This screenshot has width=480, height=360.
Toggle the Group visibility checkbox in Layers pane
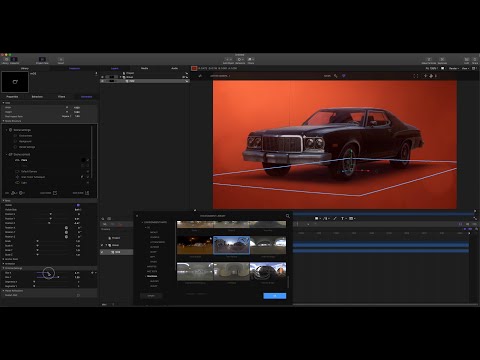click(102, 77)
